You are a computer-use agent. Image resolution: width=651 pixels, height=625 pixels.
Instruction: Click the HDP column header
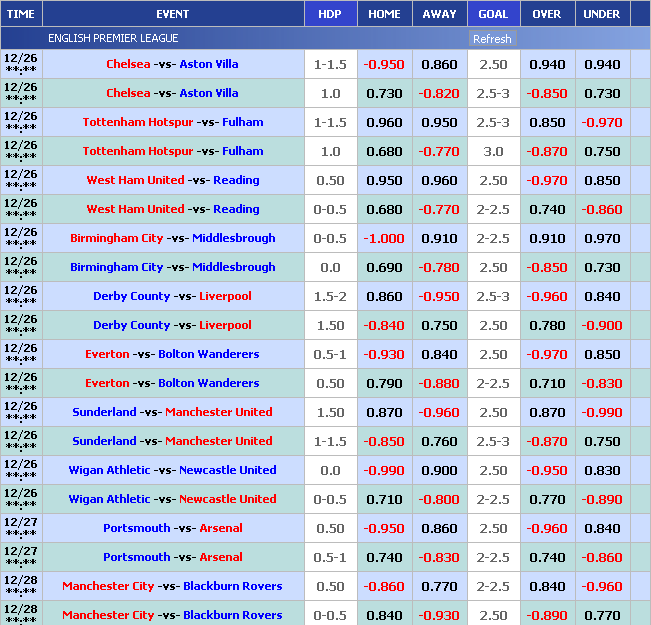coord(329,14)
